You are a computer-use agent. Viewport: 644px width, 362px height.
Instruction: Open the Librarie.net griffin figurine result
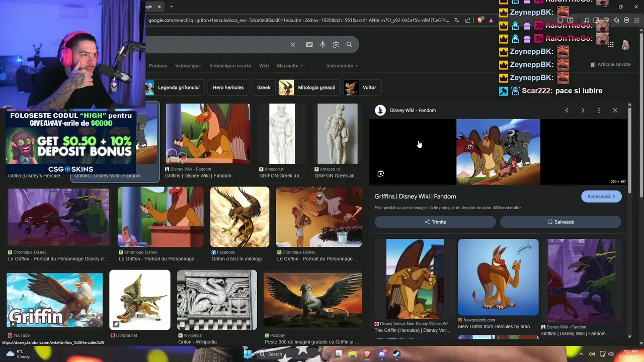pos(140,300)
